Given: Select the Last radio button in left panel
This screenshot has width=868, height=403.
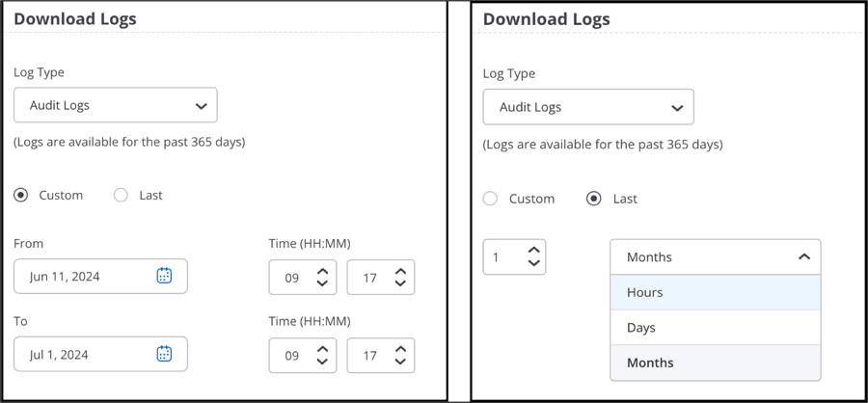Looking at the screenshot, I should 121,196.
